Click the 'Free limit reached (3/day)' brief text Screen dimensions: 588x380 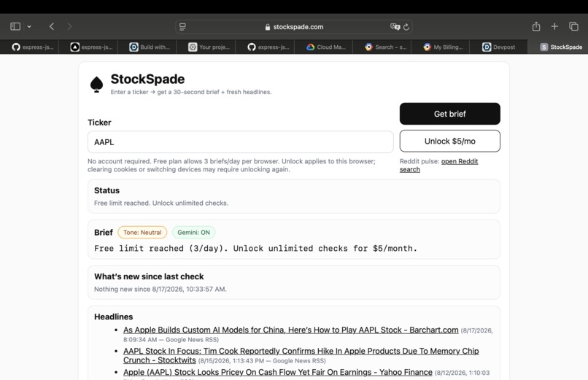coord(255,249)
